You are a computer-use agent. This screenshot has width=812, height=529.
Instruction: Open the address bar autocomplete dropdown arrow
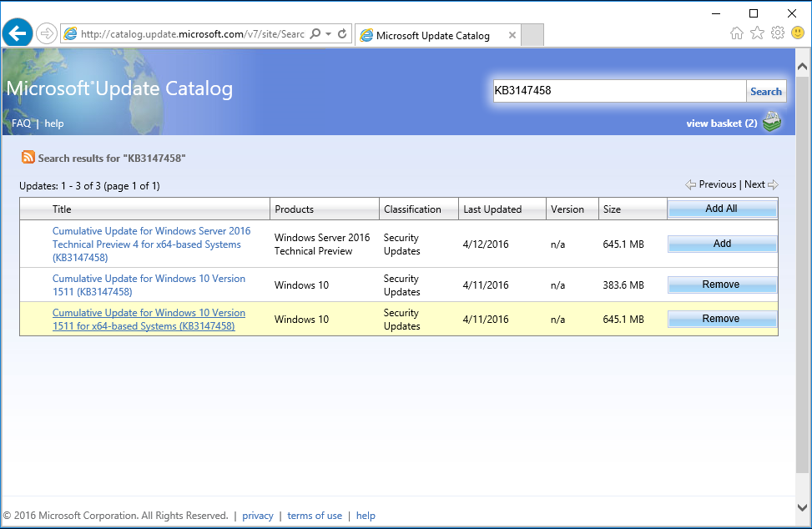(329, 34)
